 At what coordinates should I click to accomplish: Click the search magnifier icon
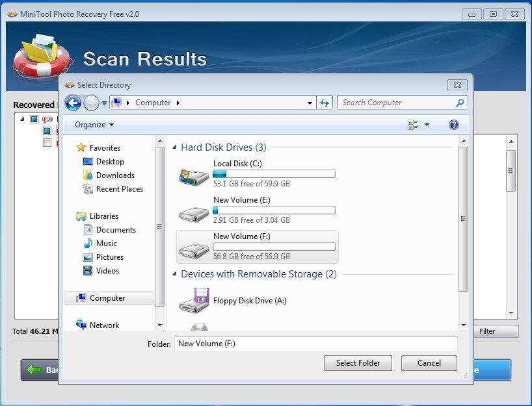point(460,103)
